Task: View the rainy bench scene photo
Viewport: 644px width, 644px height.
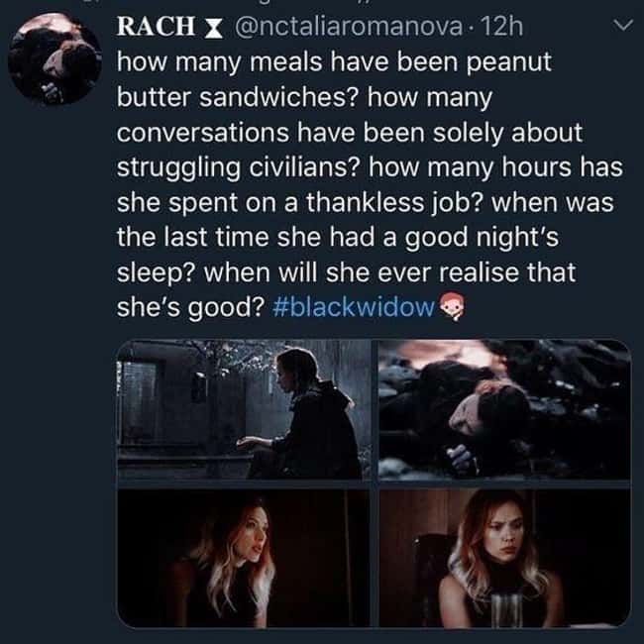Action: [x=244, y=409]
